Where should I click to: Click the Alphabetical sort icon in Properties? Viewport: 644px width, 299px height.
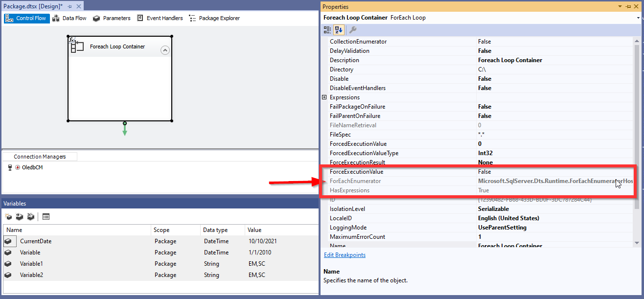coord(339,30)
